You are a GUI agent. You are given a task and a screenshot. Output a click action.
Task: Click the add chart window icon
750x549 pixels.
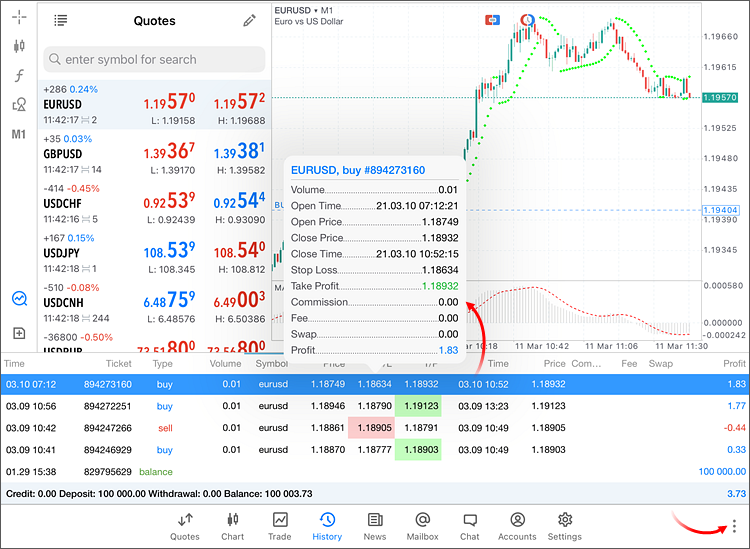(19, 333)
